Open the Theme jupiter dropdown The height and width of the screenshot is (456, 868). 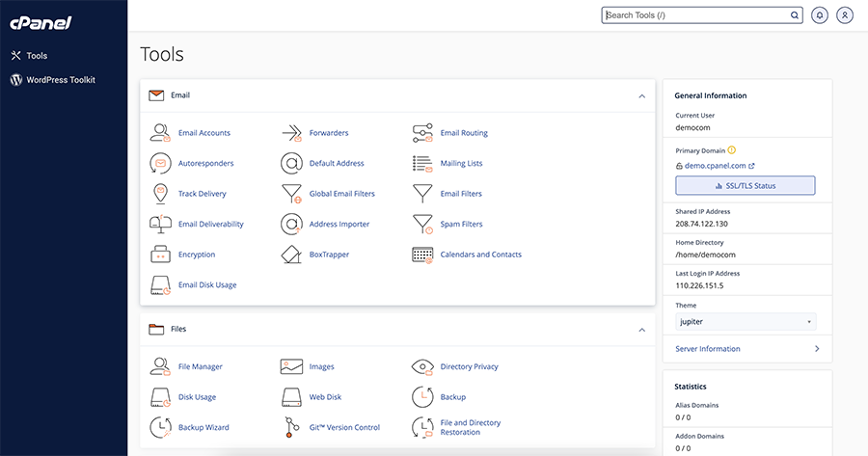pyautogui.click(x=746, y=322)
